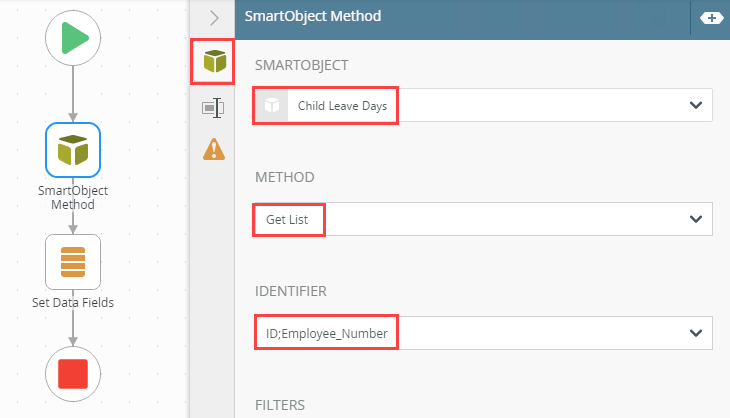Collapse the configuration panel with the chevron
The width and height of the screenshot is (730, 418).
pyautogui.click(x=214, y=18)
